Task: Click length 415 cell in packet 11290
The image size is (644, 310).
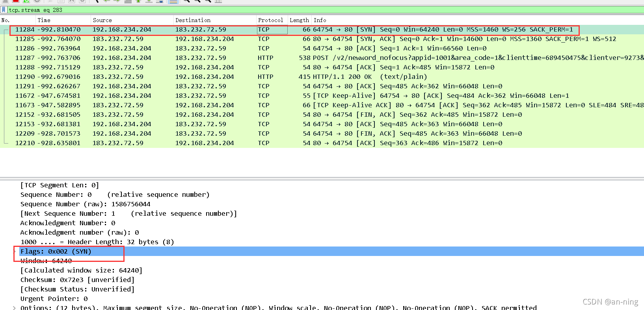Action: [x=305, y=77]
